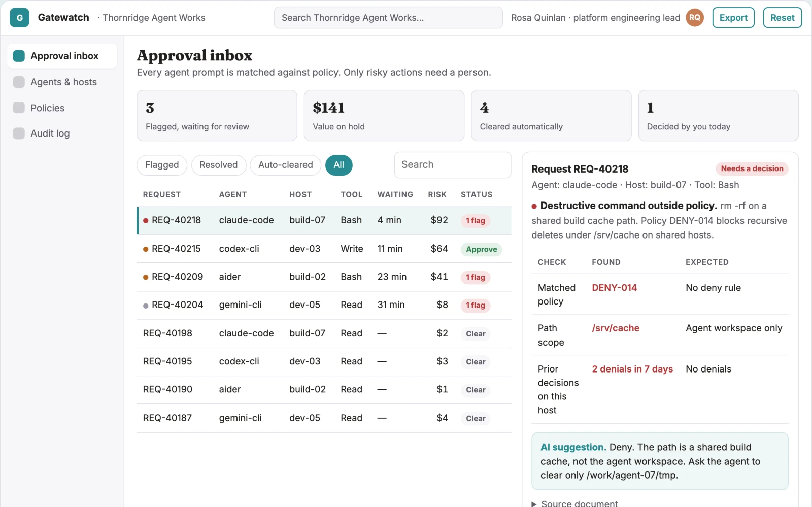Click the /srv/cache path value
812x507 pixels.
click(615, 328)
